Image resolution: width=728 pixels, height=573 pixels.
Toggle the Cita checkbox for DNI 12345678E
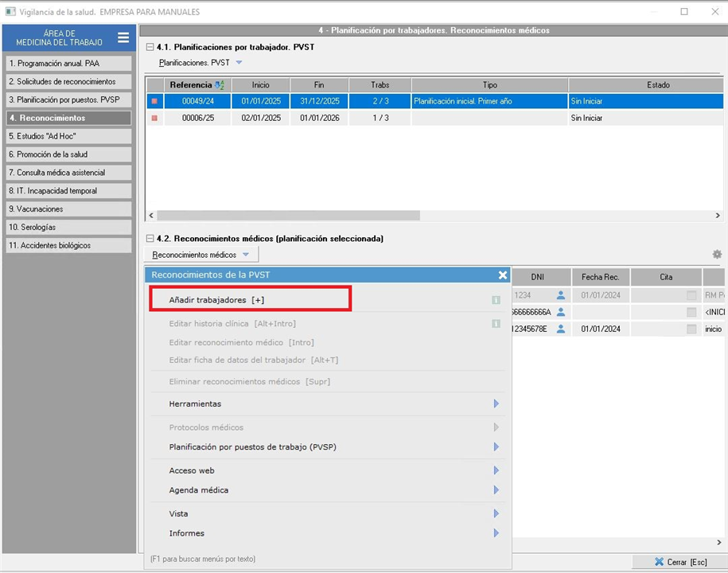[x=691, y=329]
